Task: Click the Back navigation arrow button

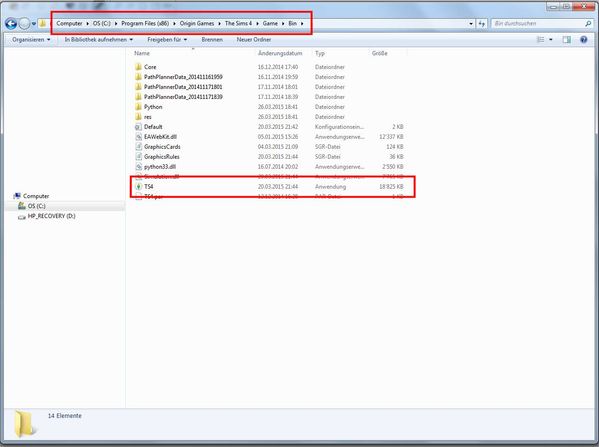Action: pos(11,24)
